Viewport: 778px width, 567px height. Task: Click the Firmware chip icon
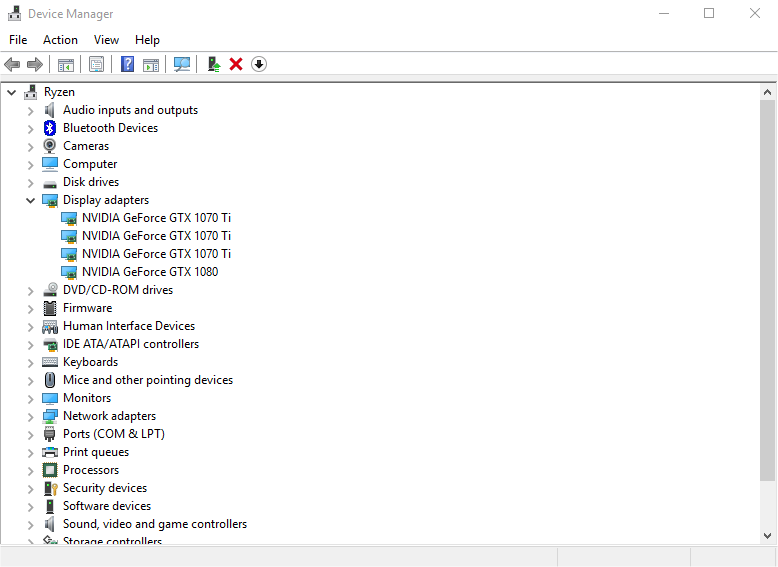[x=50, y=308]
